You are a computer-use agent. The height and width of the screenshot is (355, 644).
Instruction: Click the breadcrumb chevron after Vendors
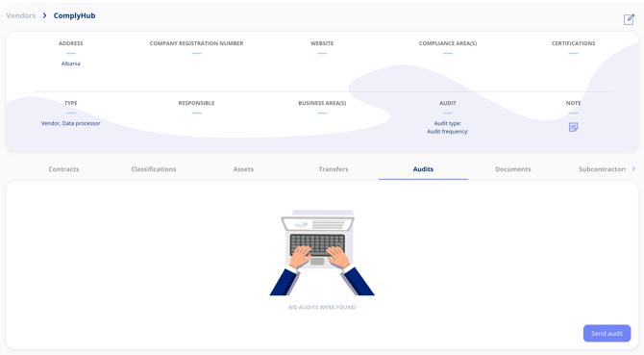click(45, 15)
